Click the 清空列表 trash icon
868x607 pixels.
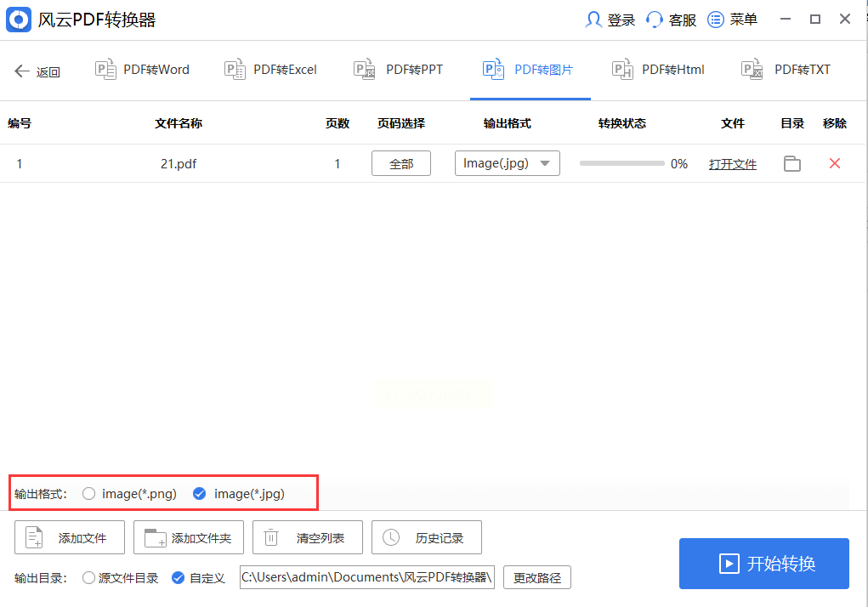(271, 537)
